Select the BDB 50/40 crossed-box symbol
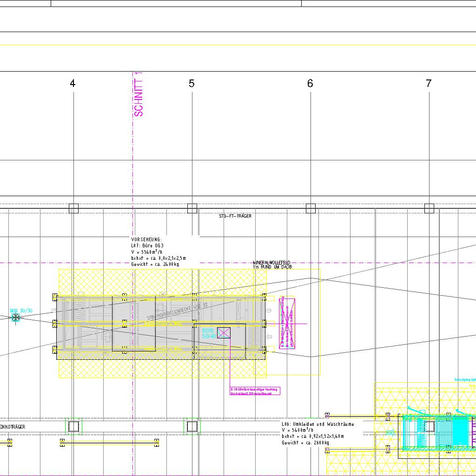The height and width of the screenshot is (476, 476). point(224,332)
